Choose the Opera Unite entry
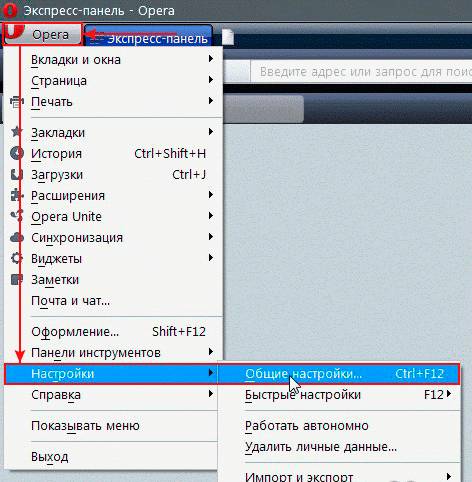472x482 pixels. (113, 217)
